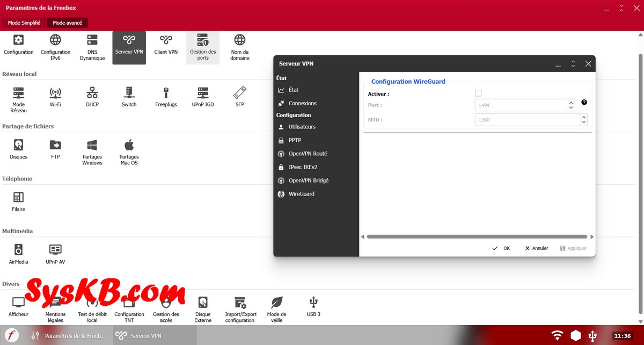Open the USB 3 settings
This screenshot has width=644, height=345.
tap(314, 307)
